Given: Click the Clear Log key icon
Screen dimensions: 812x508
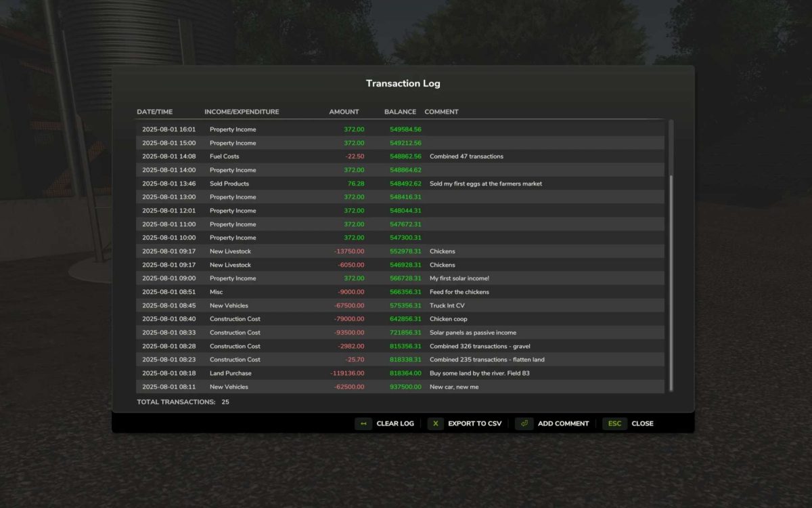Looking at the screenshot, I should coord(363,423).
